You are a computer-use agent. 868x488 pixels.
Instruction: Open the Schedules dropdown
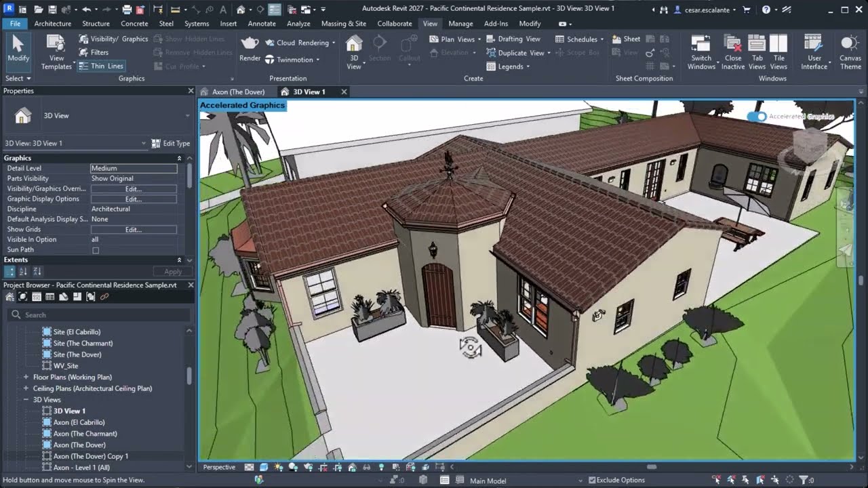(579, 39)
